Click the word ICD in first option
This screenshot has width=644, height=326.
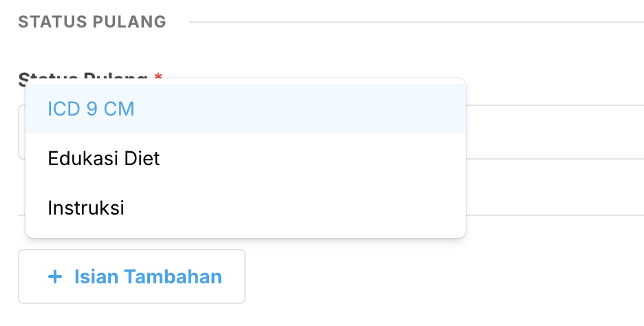(64, 109)
